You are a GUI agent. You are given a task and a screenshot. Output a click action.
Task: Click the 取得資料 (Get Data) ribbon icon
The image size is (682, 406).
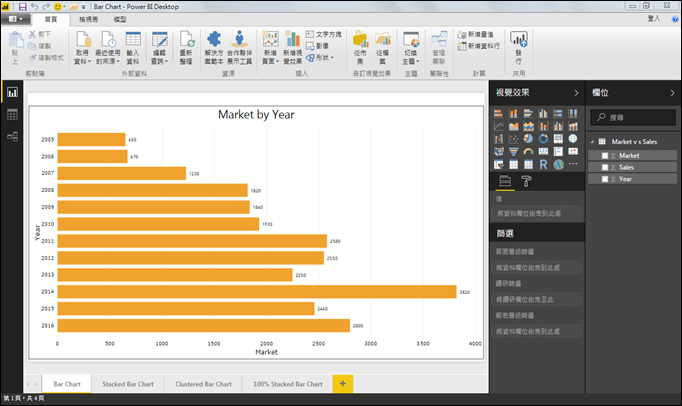click(82, 46)
